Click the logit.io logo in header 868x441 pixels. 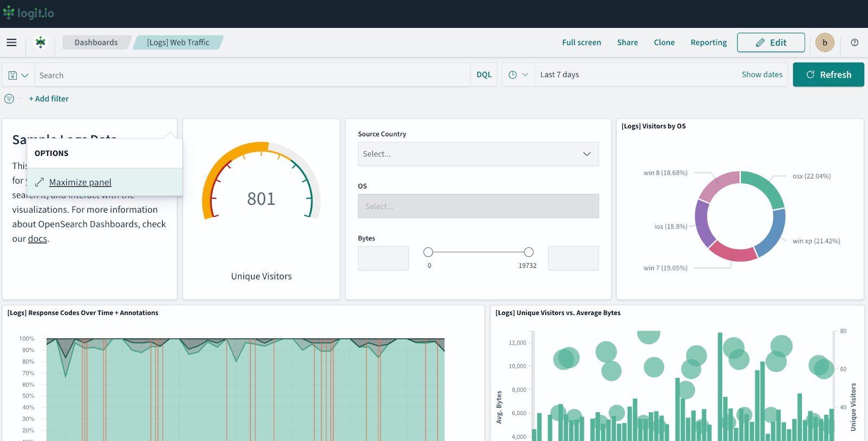[x=28, y=13]
